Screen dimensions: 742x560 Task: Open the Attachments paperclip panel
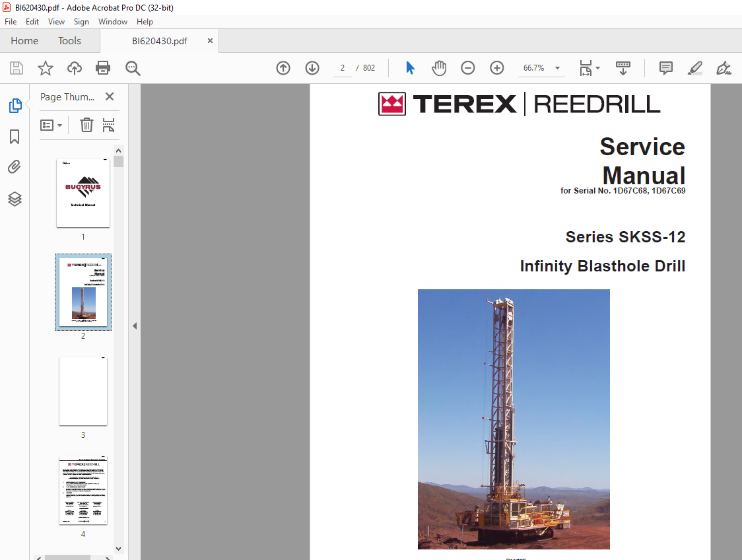(x=15, y=167)
